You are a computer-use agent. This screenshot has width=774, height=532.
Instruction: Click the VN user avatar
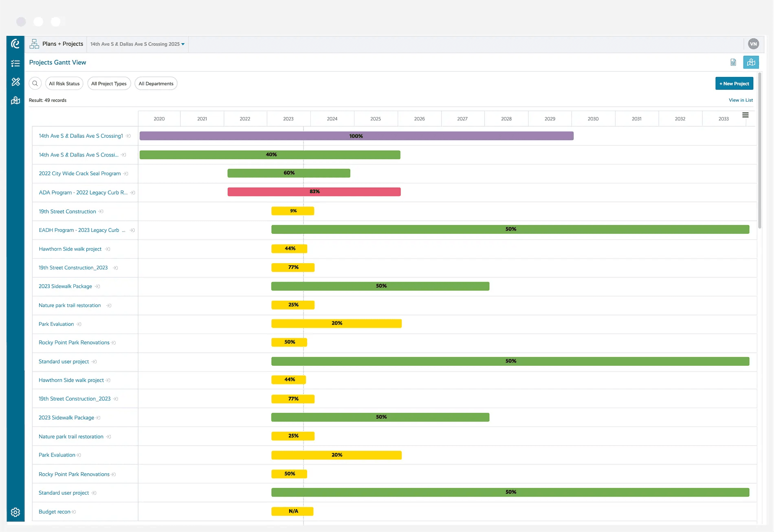(753, 44)
